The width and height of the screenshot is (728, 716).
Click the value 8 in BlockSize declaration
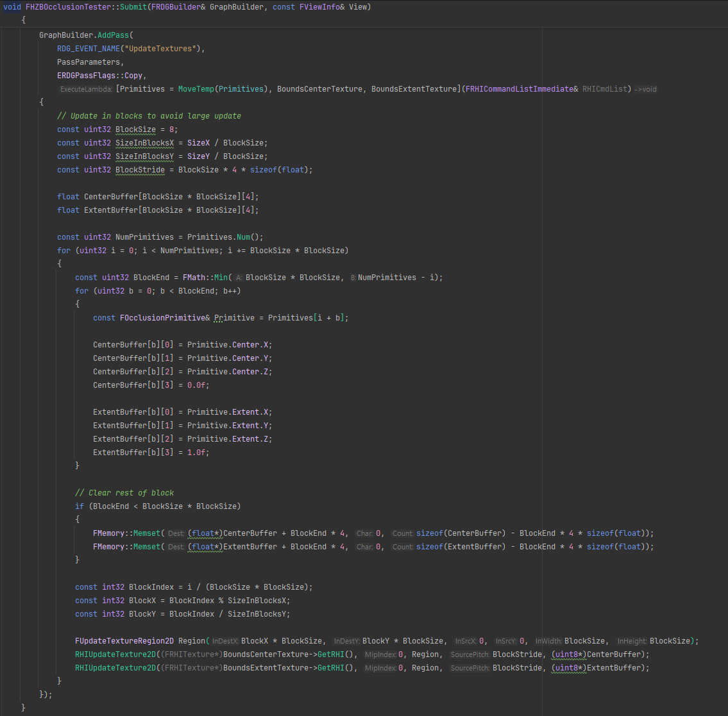pos(171,129)
